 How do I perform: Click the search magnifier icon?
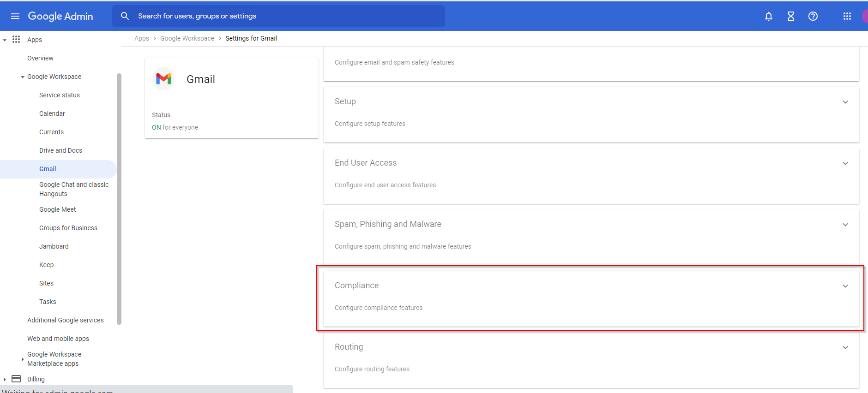[125, 16]
